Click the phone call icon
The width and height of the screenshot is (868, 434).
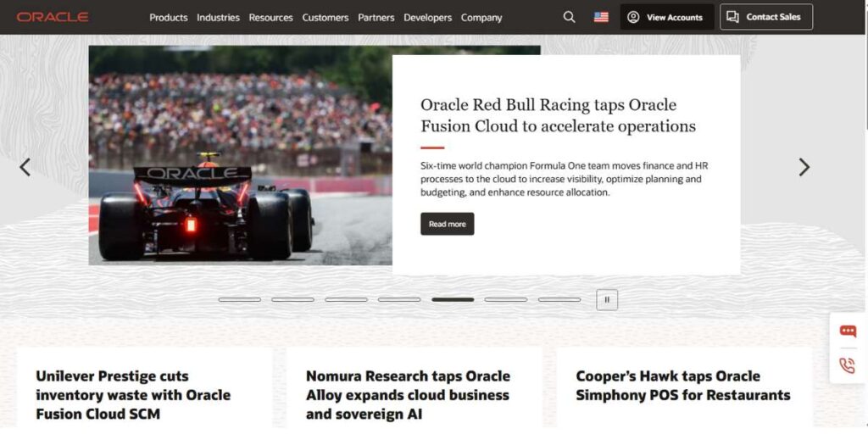coord(848,365)
